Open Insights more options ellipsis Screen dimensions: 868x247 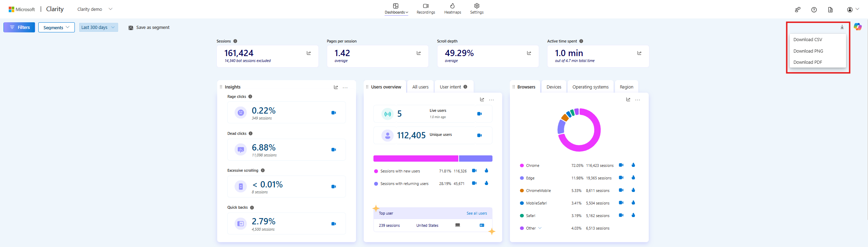coord(345,87)
